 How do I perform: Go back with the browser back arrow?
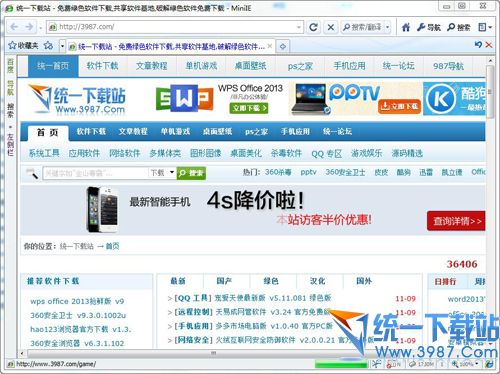[14, 27]
